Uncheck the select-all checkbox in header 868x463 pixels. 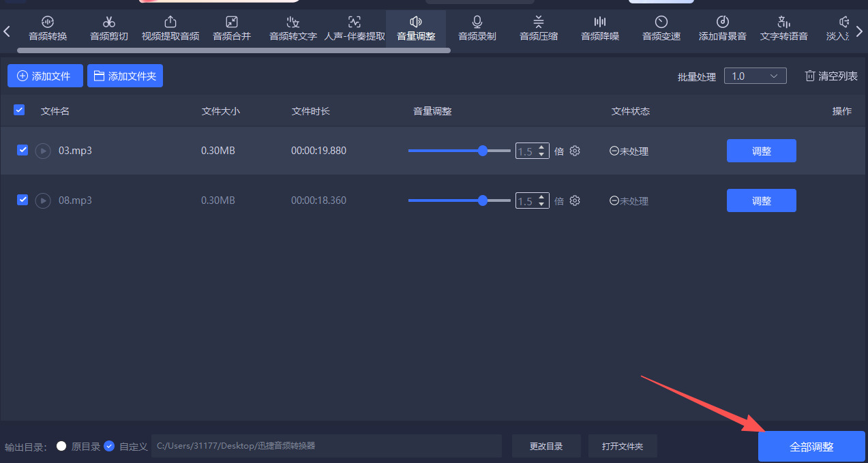tap(18, 109)
